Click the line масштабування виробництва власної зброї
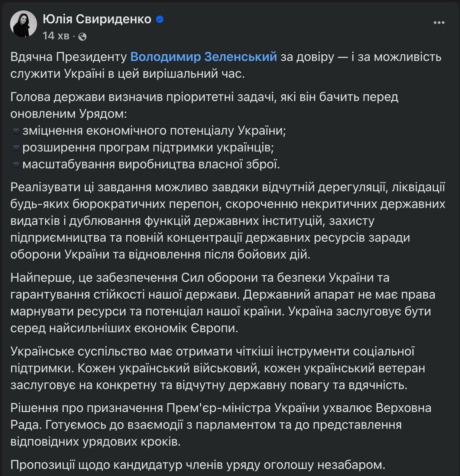460x476 pixels. pos(151,164)
